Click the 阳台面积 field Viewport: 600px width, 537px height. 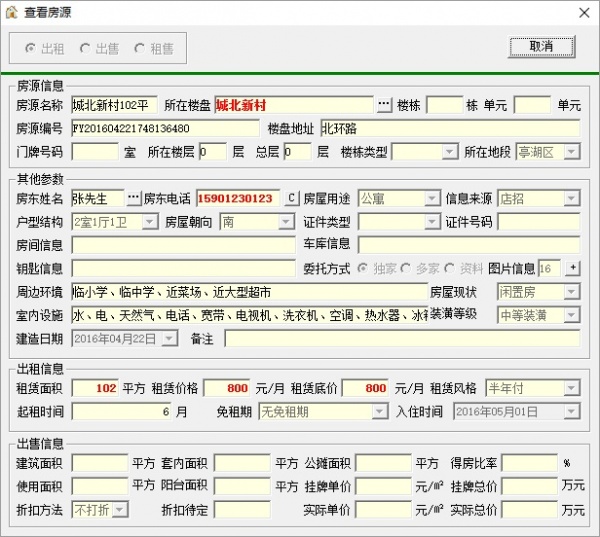242,486
